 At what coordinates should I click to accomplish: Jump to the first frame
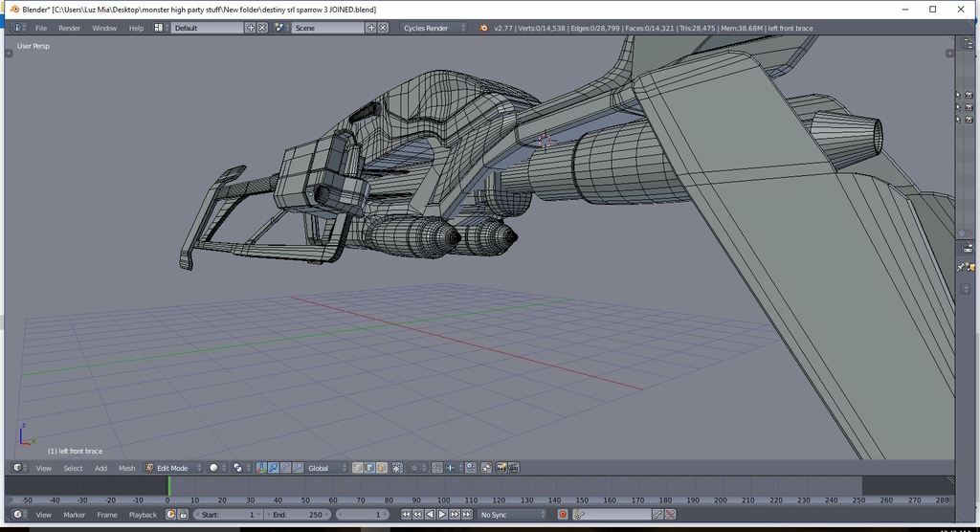coord(406,515)
